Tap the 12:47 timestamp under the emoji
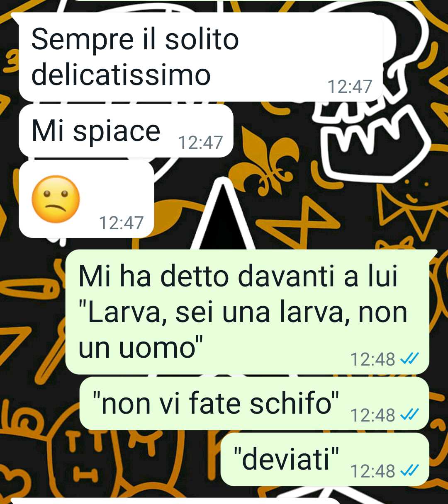Viewport: 448px width, 504px height. pos(121,223)
